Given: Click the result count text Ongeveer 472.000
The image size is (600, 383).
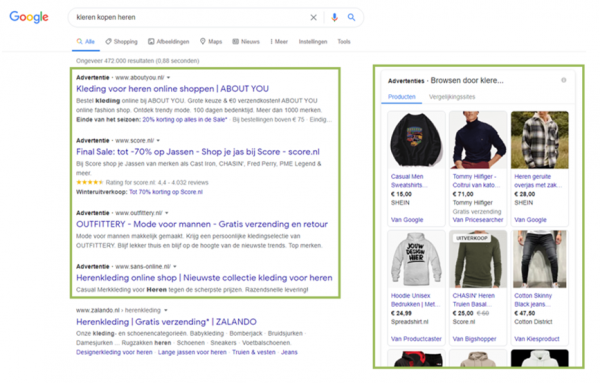Looking at the screenshot, I should [x=138, y=61].
